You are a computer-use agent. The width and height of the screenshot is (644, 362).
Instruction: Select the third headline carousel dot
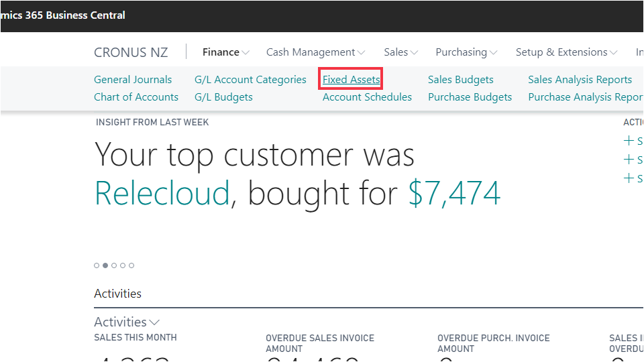pos(114,265)
